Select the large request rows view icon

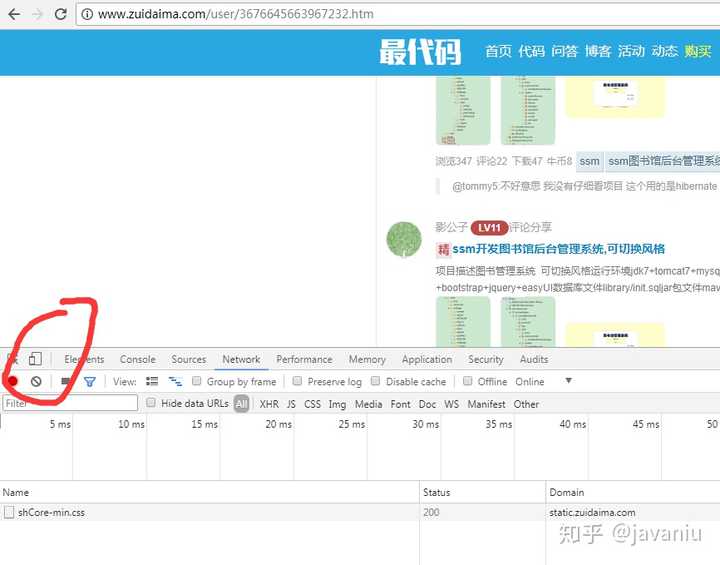pyautogui.click(x=152, y=381)
